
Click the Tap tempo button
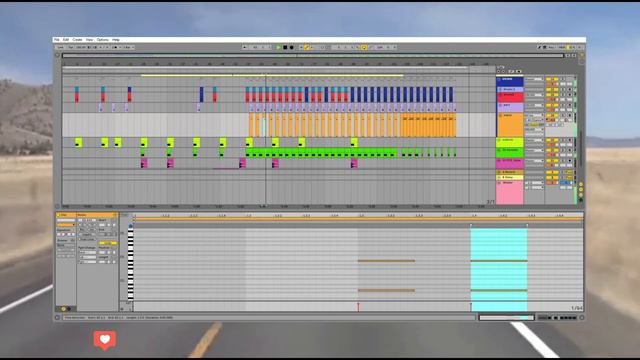70,47
